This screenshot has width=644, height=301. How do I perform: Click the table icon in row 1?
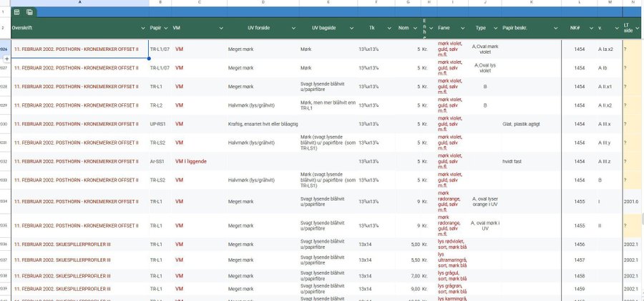(17, 12)
